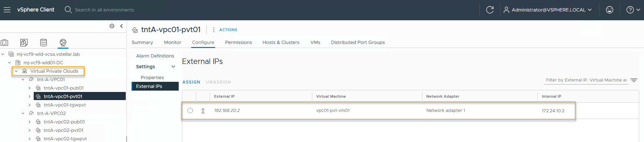
Task: Collapse the Virtual Private Clouds tree node
Action: [16, 71]
